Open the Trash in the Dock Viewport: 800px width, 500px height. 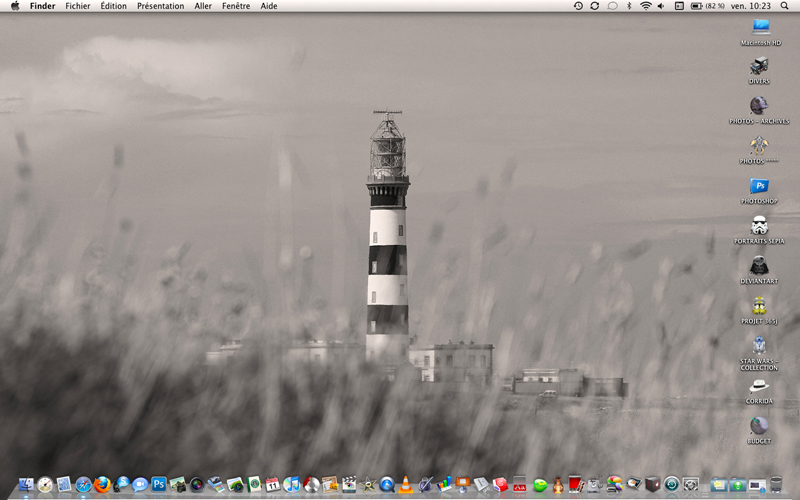click(776, 485)
